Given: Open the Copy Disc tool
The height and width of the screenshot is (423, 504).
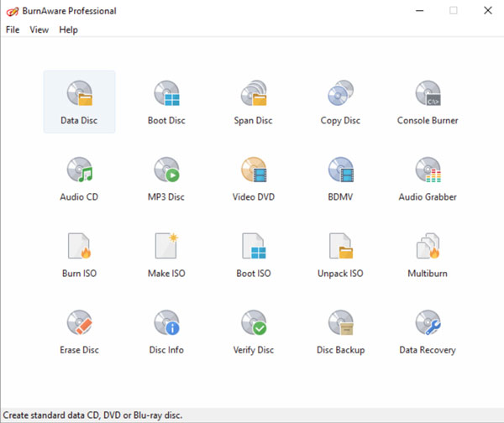Looking at the screenshot, I should click(x=340, y=102).
